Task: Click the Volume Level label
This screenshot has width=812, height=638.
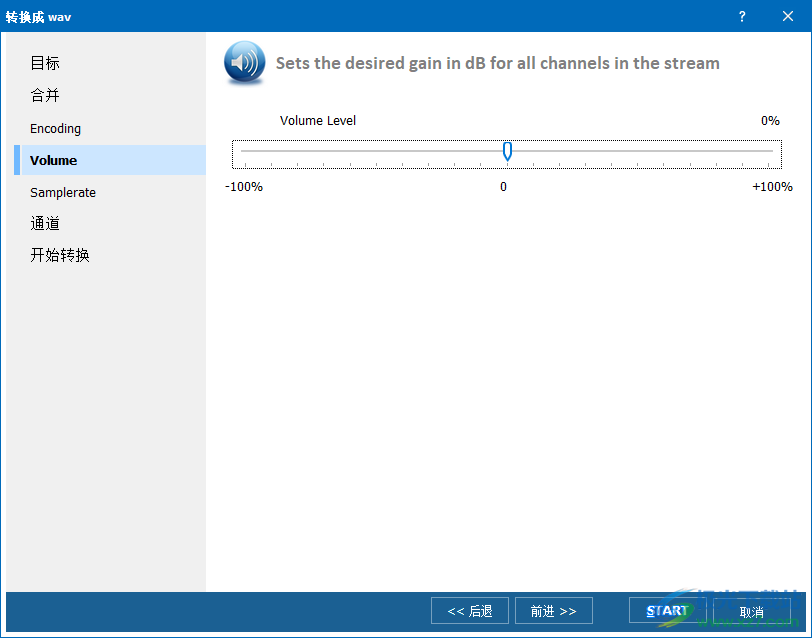Action: (x=317, y=121)
